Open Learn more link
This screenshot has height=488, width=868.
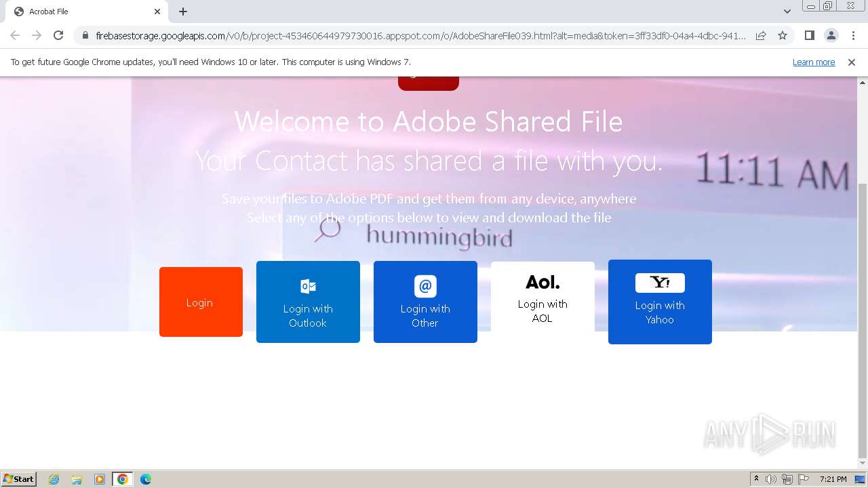coord(814,62)
